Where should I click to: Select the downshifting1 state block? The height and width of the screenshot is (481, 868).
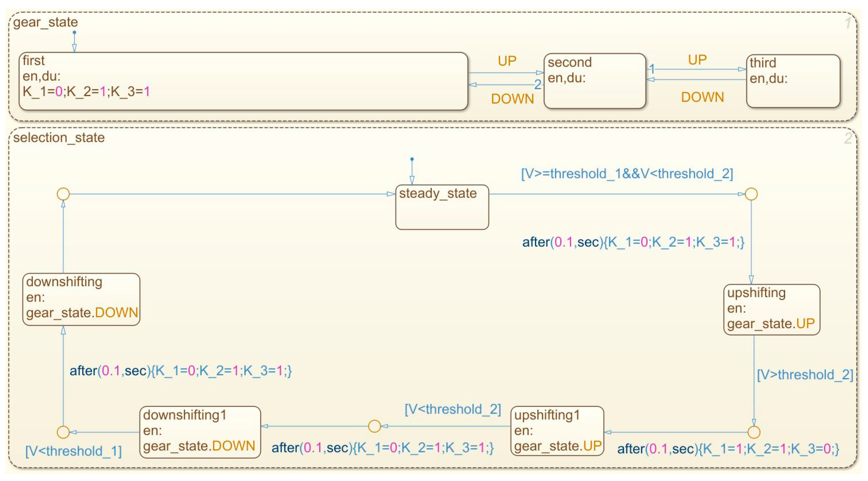[200, 432]
